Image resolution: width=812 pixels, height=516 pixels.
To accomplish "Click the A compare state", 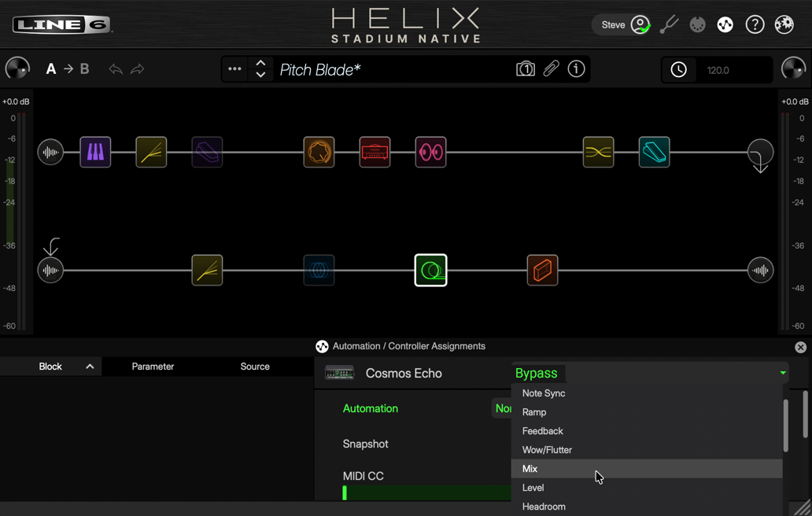I will point(50,69).
